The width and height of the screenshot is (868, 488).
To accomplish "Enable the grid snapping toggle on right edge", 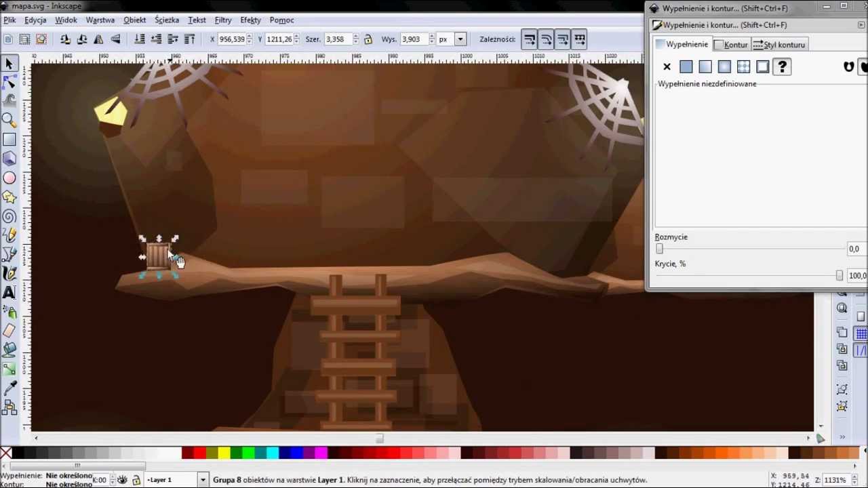I will (861, 331).
